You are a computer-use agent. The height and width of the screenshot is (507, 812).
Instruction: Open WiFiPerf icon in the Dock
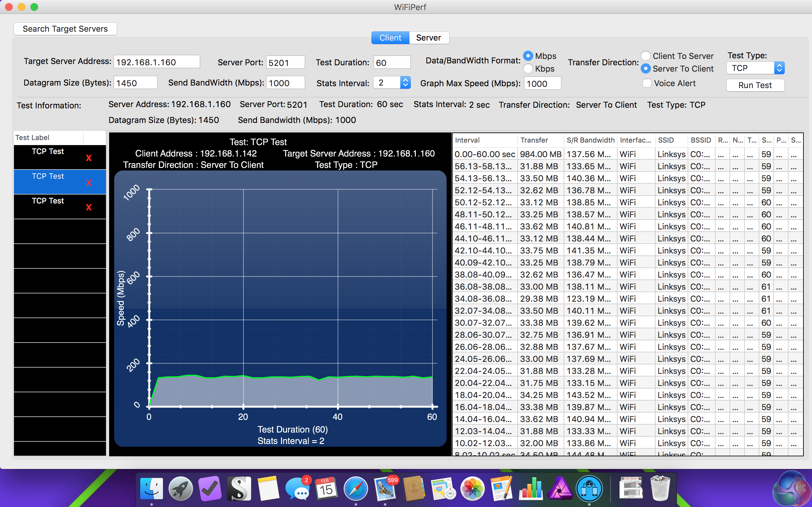[589, 489]
